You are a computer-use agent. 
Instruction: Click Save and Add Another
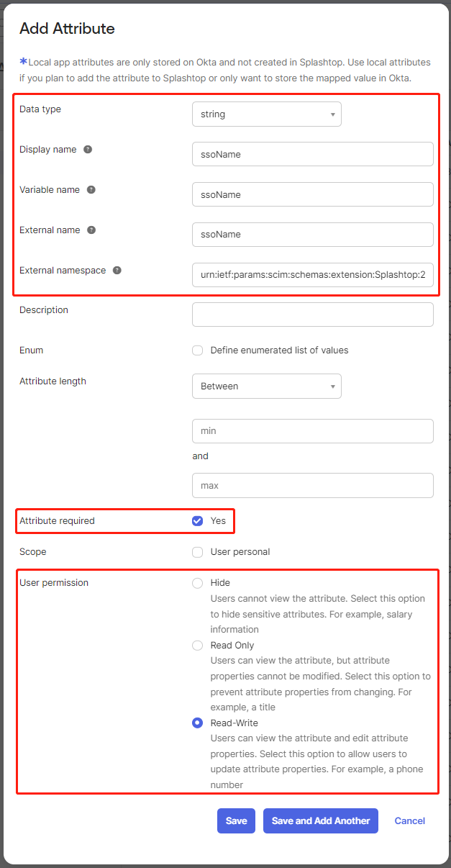[321, 820]
